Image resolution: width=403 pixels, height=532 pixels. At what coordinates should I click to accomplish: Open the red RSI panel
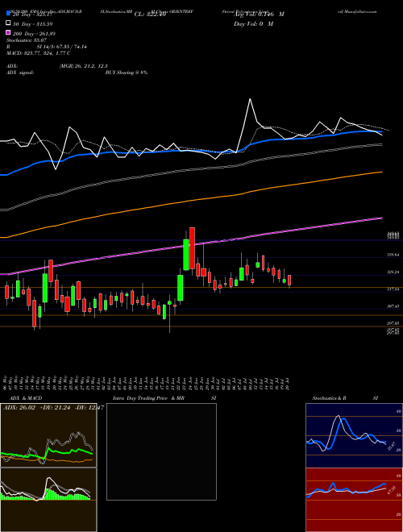[x=354, y=500]
